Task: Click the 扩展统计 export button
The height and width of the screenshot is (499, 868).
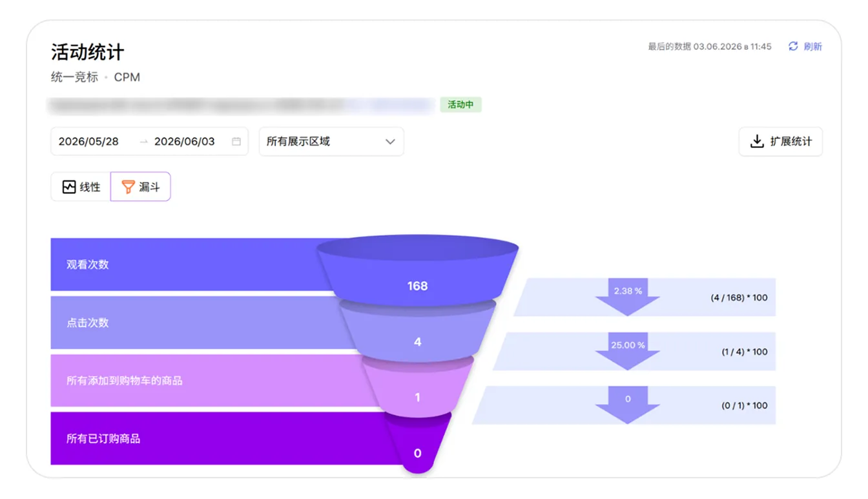Action: 781,142
